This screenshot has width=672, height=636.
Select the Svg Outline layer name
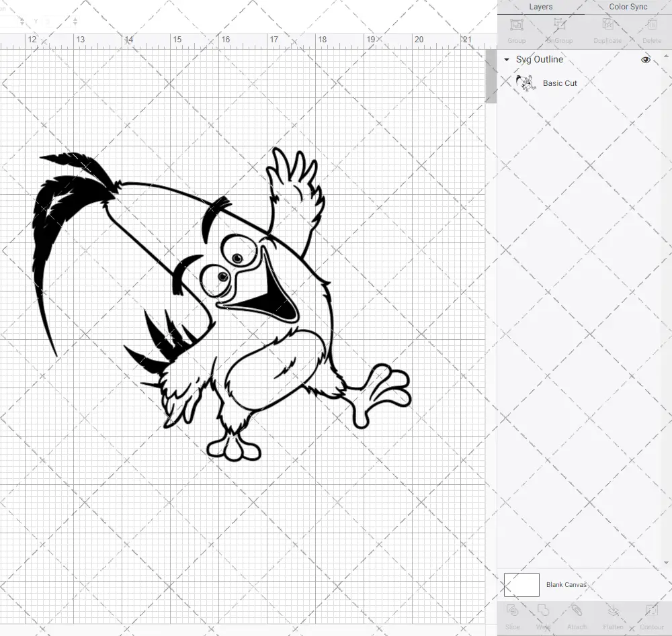point(539,60)
